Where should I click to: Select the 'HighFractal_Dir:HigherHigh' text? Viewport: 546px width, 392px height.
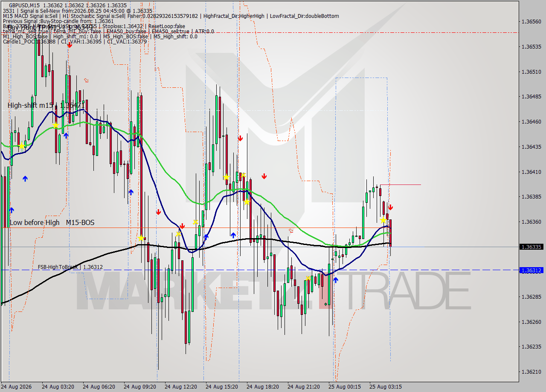pyautogui.click(x=234, y=16)
